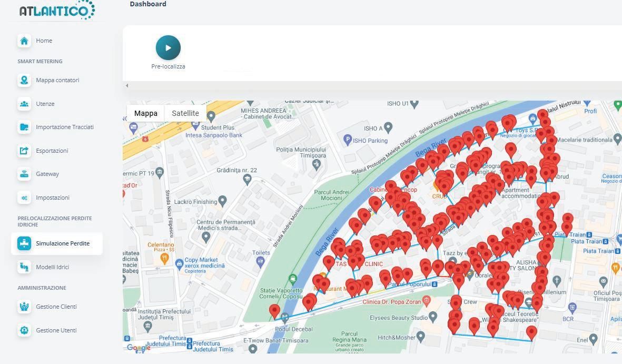Click the Stație Vaporetto Corneliu Coposu marker
Screen dimensions: 622x364
tap(293, 279)
